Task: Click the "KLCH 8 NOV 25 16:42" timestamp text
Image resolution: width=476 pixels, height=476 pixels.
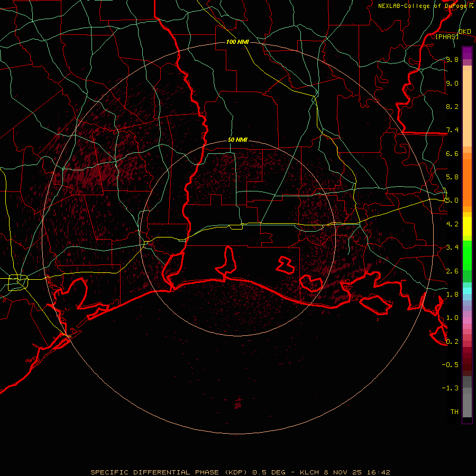Action: pyautogui.click(x=345, y=472)
